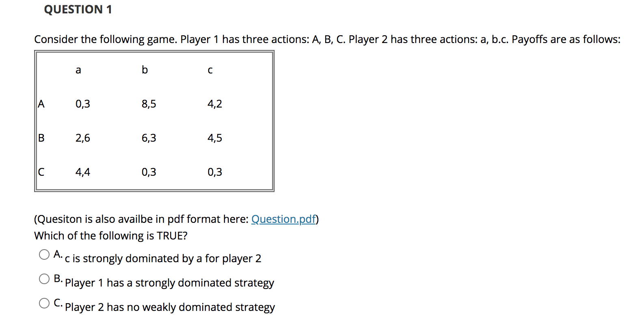Viewport: 644px width, 332px height.
Task: Select the payoff cell showing 6,3
Action: [x=149, y=138]
